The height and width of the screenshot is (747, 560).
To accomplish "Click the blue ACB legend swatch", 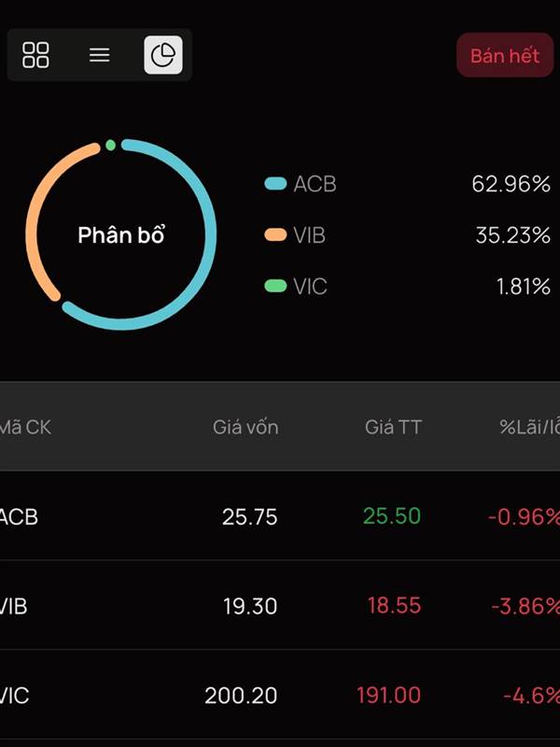I will pos(275,184).
